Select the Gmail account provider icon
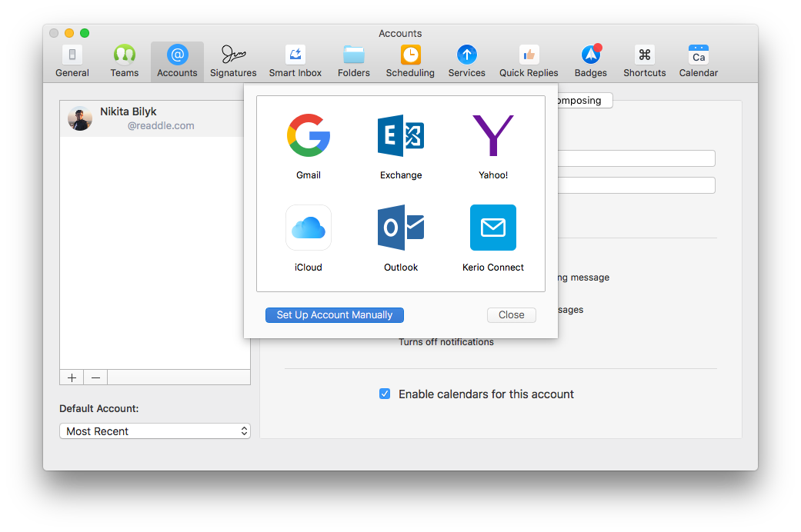 308,135
